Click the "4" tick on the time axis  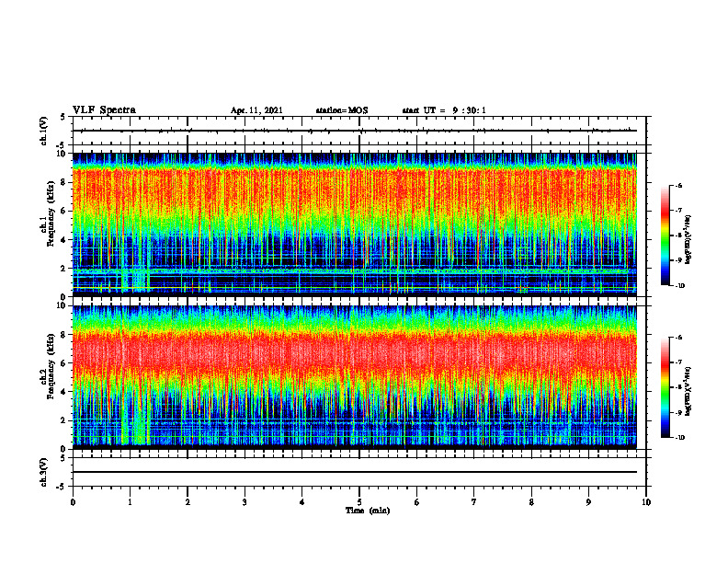coord(302,502)
